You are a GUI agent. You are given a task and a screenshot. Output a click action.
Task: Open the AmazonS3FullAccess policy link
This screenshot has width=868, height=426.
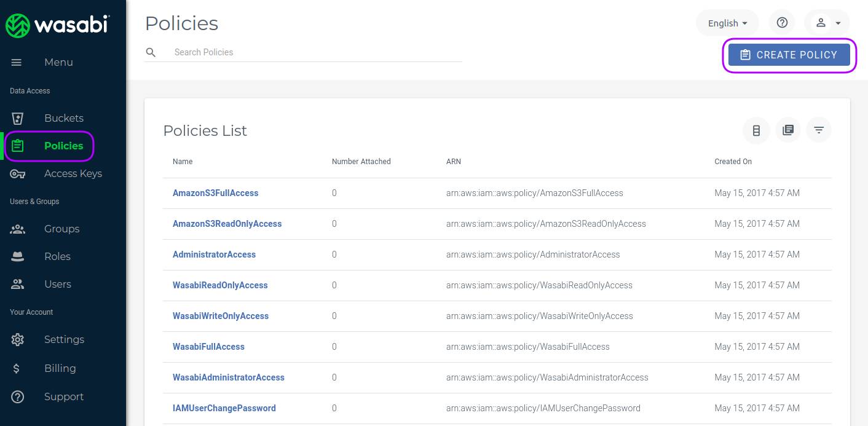215,193
